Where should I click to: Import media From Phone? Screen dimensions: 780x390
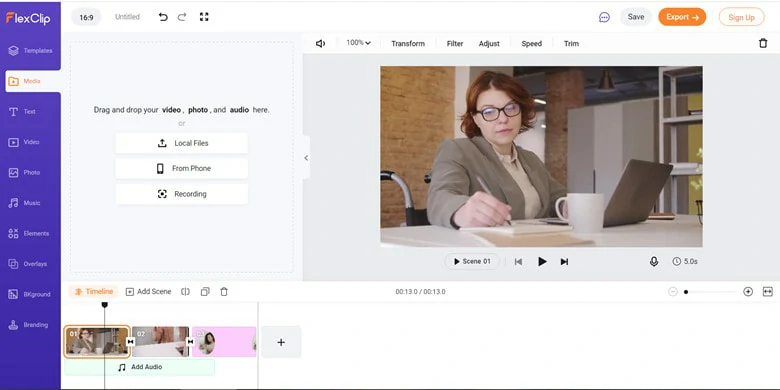click(x=182, y=169)
